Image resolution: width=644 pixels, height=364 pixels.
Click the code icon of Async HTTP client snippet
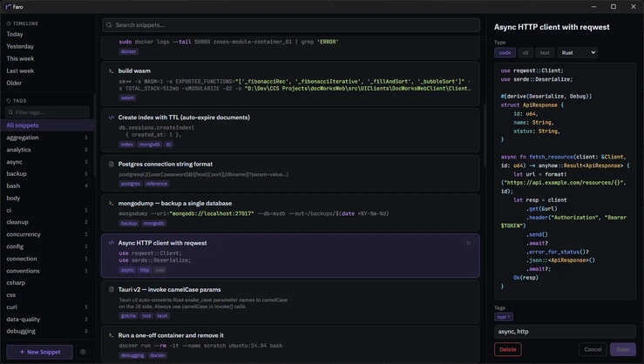[111, 243]
